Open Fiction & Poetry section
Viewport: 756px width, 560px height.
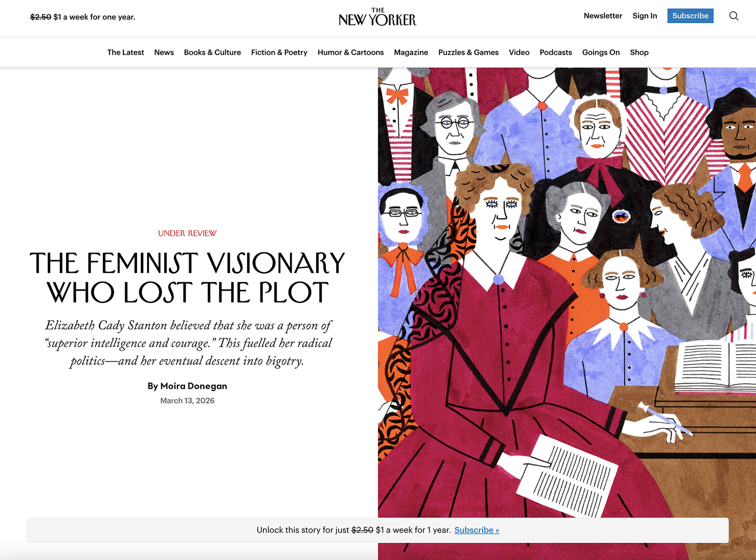coord(279,52)
